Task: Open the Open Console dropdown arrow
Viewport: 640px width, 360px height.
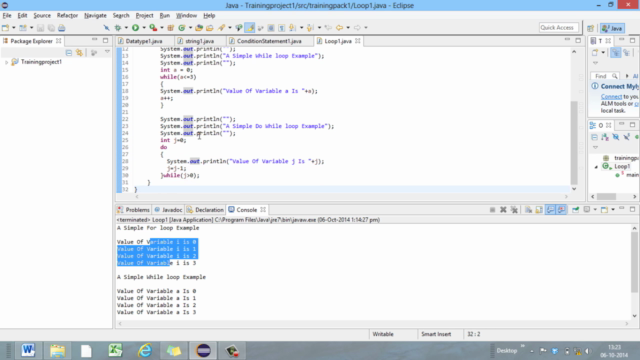Action: 613,210
